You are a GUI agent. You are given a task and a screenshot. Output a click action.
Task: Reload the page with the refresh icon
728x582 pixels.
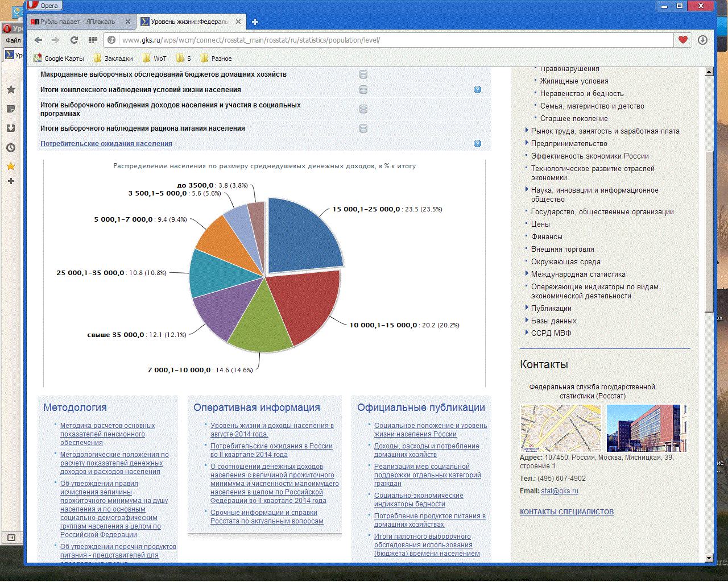pos(74,40)
